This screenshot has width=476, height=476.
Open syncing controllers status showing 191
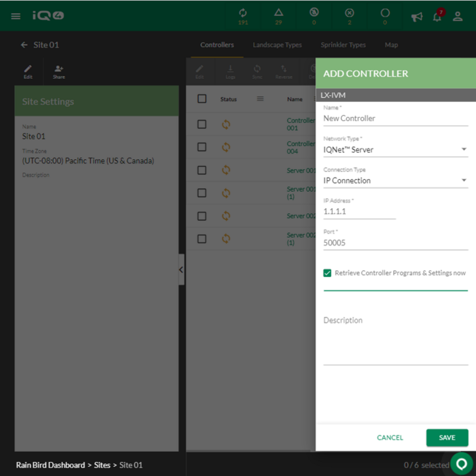coord(243,16)
